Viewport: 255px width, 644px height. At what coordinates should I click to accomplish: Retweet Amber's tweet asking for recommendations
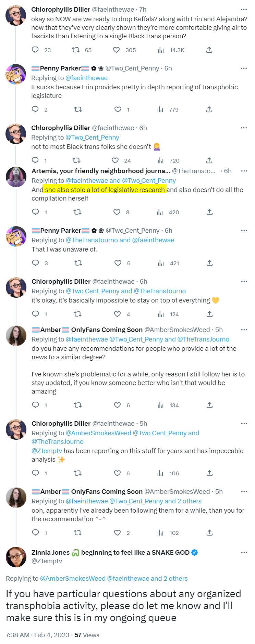78,405
